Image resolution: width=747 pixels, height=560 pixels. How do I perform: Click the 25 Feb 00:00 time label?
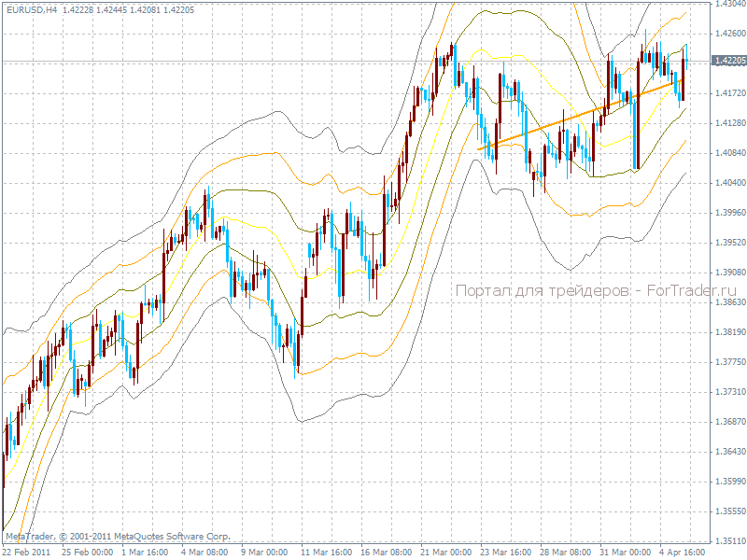coord(87,552)
